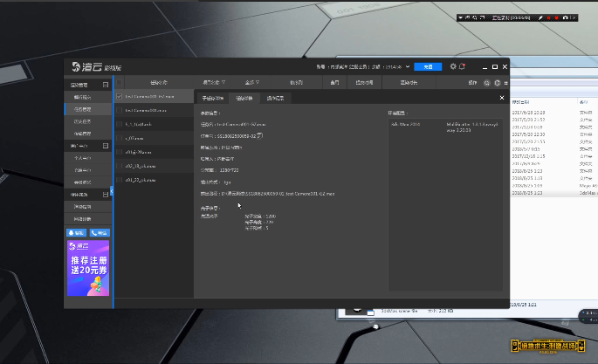Check the box for c01_22_ok.max

(x=119, y=180)
